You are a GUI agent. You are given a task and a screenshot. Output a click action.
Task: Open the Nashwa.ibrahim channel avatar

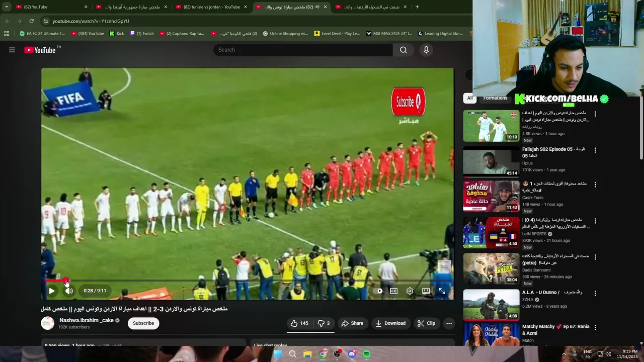pyautogui.click(x=48, y=323)
